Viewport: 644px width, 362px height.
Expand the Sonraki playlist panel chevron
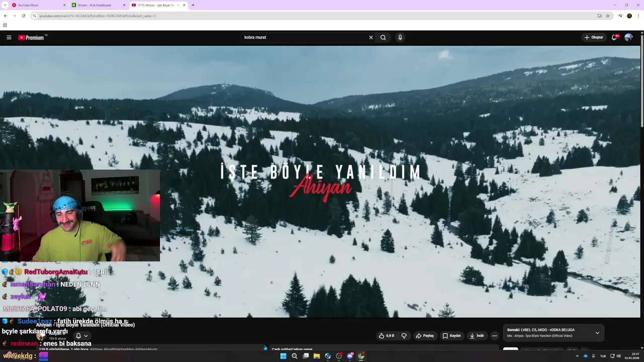point(597,333)
